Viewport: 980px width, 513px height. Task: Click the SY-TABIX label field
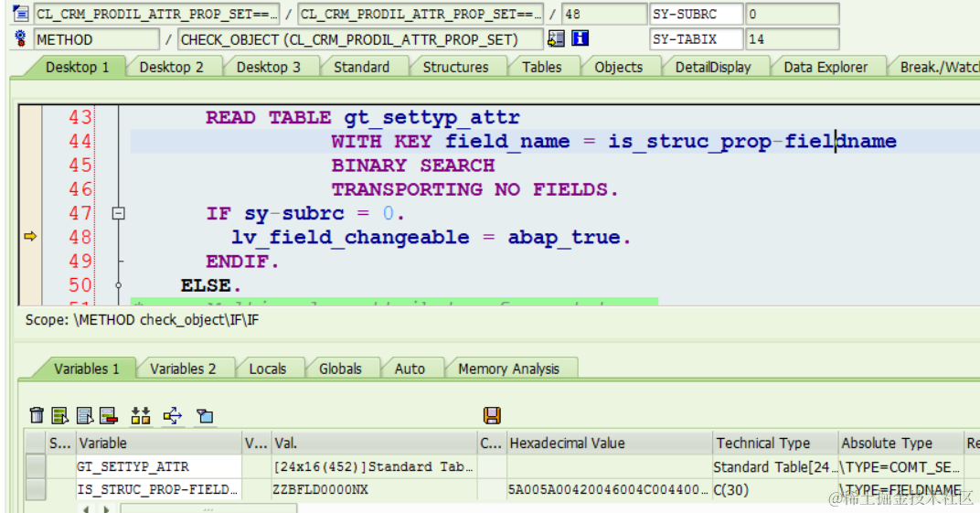(696, 39)
